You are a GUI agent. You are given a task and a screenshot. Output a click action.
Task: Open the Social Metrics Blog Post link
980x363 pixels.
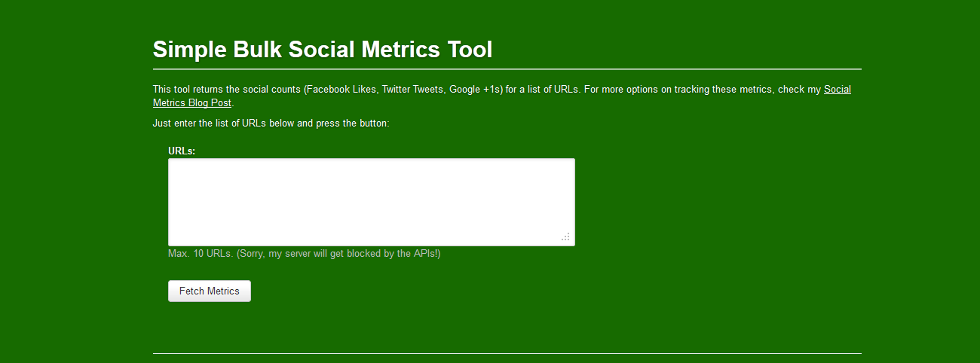837,90
